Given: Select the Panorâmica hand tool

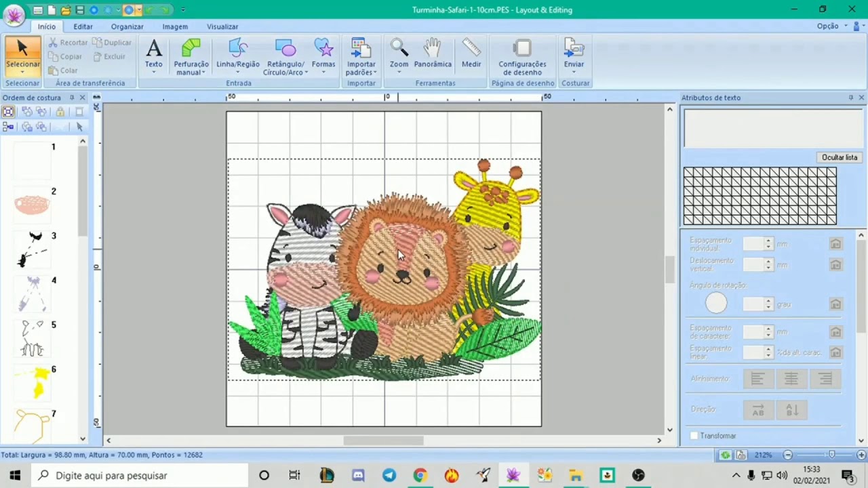Looking at the screenshot, I should click(433, 53).
